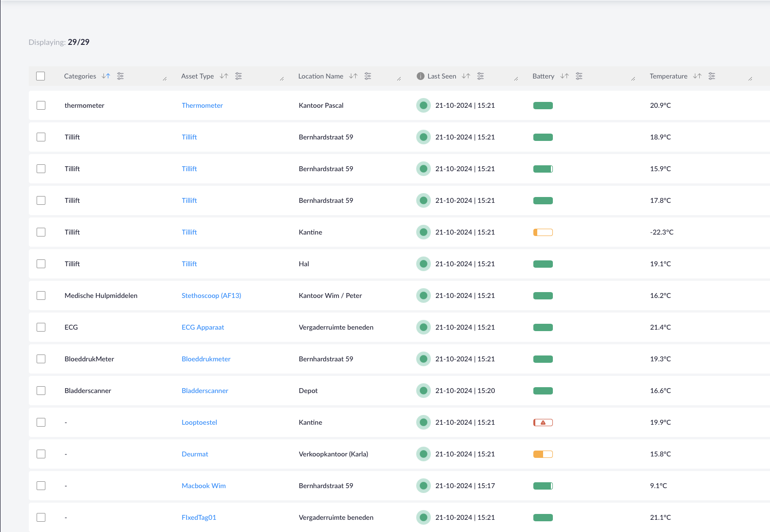Toggle the select-all checkbox in header
This screenshot has width=770, height=532.
pos(41,76)
